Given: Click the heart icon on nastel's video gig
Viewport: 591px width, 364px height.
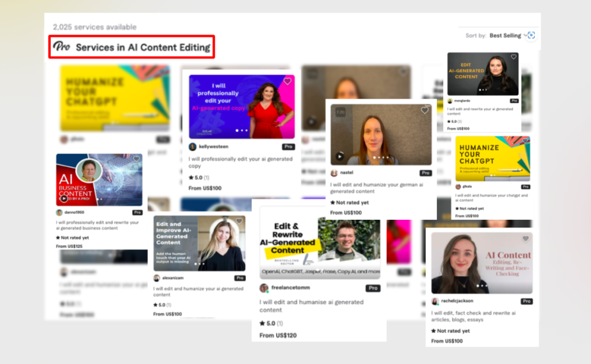Looking at the screenshot, I should (x=425, y=110).
